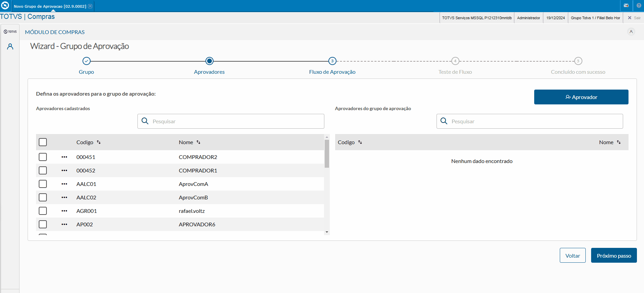The image size is (644, 293).
Task: Click the Próximo passo button
Action: point(614,256)
